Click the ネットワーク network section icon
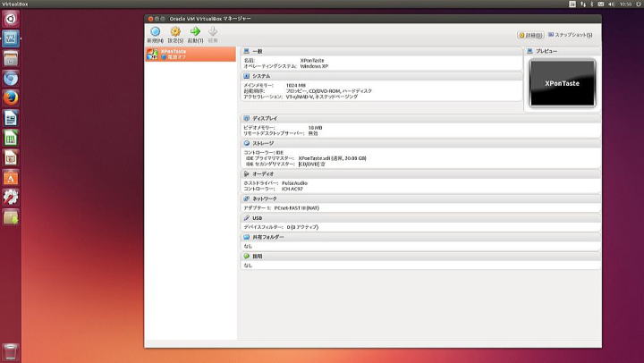This screenshot has width=644, height=363. (247, 198)
